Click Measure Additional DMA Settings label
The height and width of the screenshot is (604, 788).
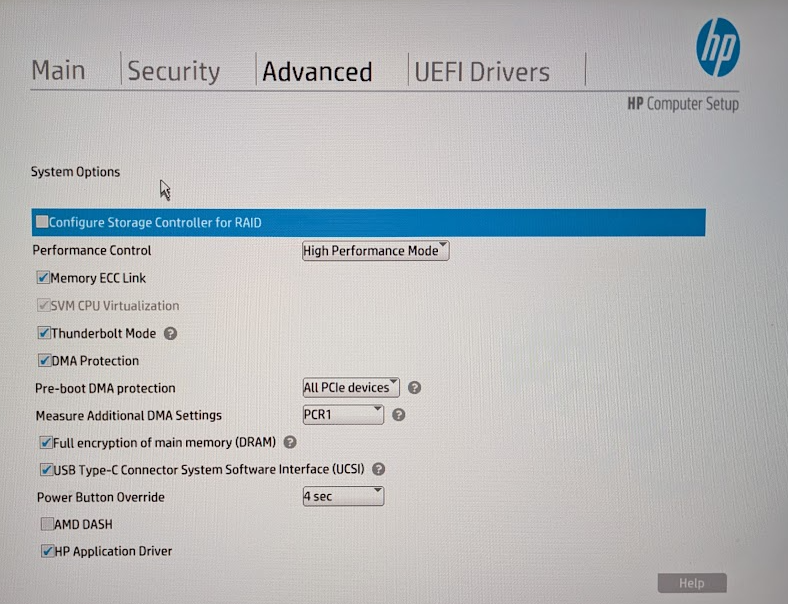point(129,416)
